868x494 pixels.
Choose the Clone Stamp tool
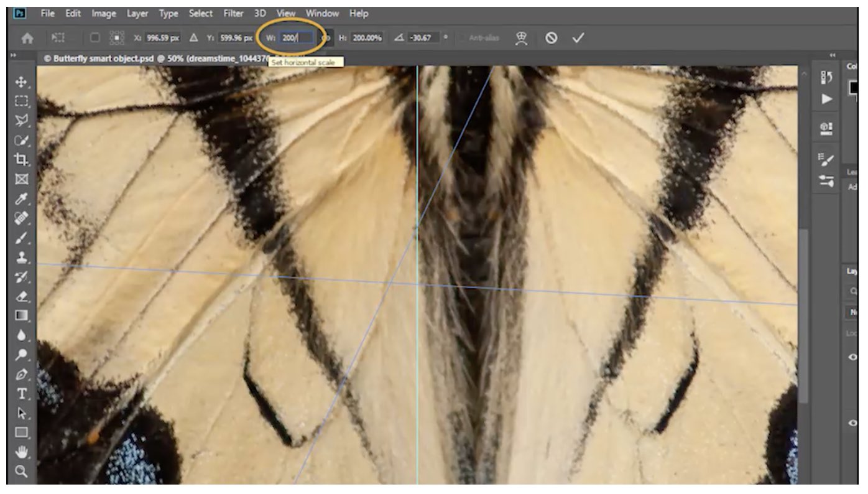(x=22, y=258)
